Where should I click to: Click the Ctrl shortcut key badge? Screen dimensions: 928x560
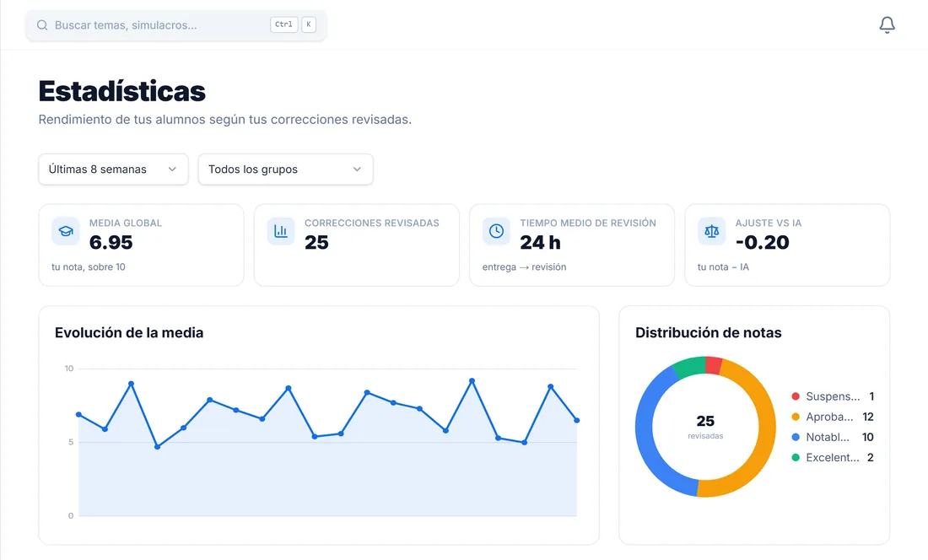(284, 24)
